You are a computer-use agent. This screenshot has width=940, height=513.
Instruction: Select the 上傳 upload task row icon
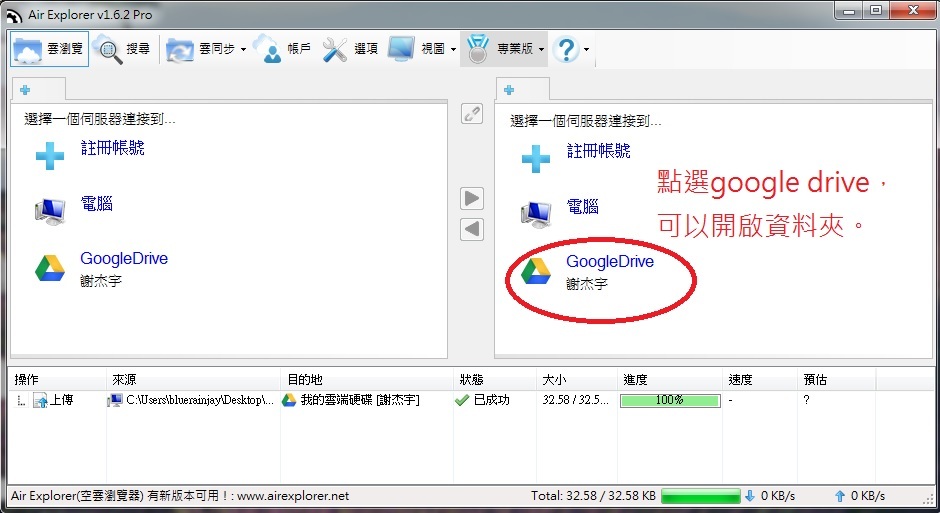pyautogui.click(x=40, y=400)
